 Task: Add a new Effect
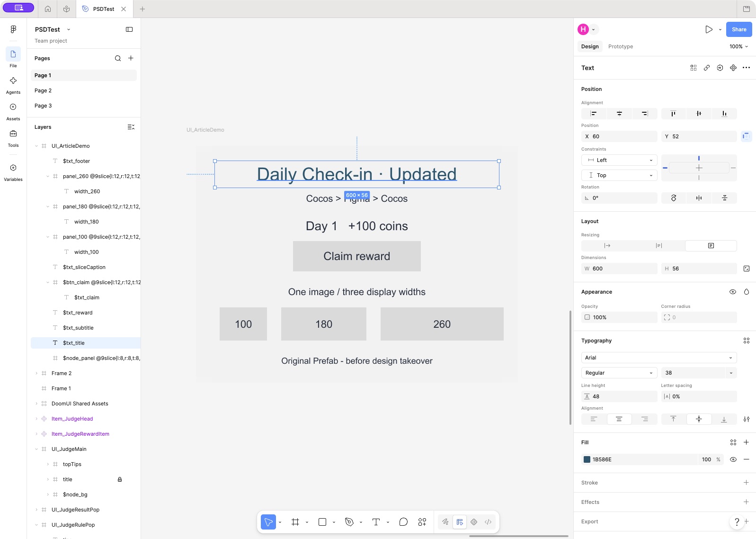point(746,502)
